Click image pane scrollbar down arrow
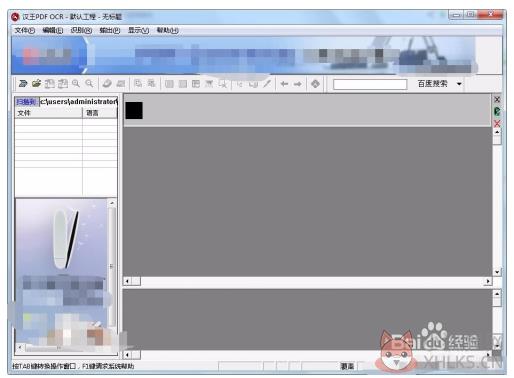 [x=497, y=272]
